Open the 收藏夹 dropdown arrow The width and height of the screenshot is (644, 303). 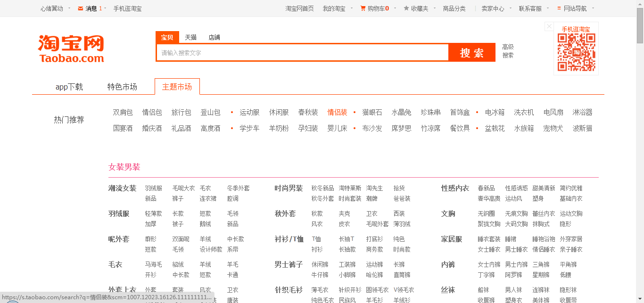pyautogui.click(x=435, y=8)
